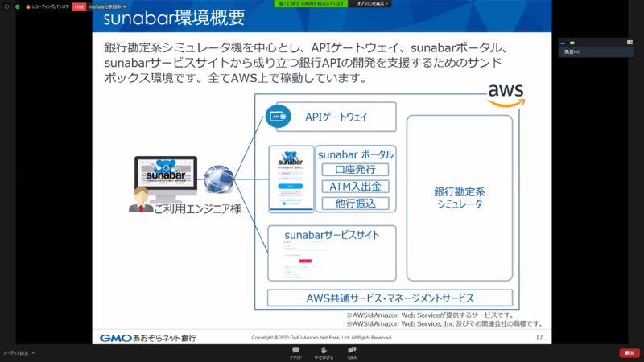This screenshot has width=644, height=362.
Task: Click the 口座発行 box
Action: pos(355,170)
